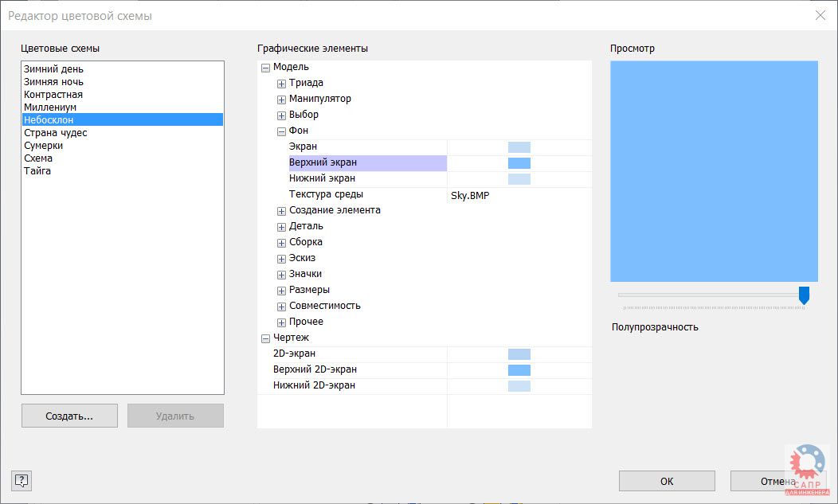Select the Нижний 2D-экран row label
This screenshot has height=504, width=838.
point(314,385)
